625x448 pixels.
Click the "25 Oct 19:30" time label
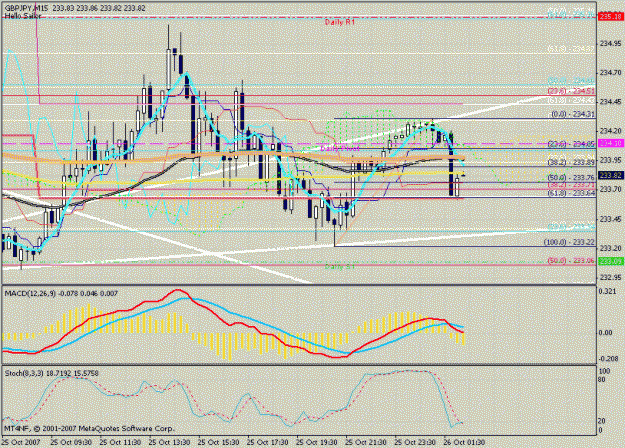pos(316,442)
